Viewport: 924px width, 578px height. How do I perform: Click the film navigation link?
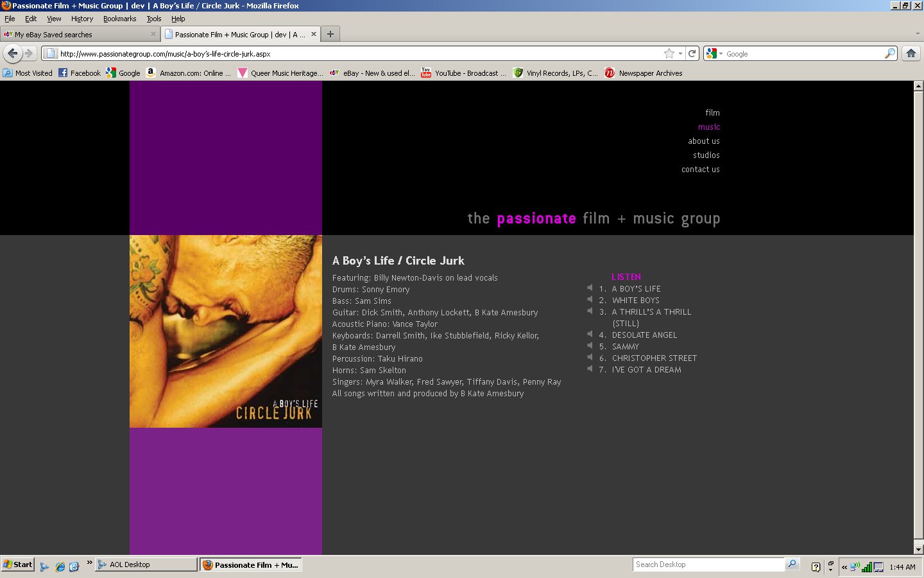point(712,112)
